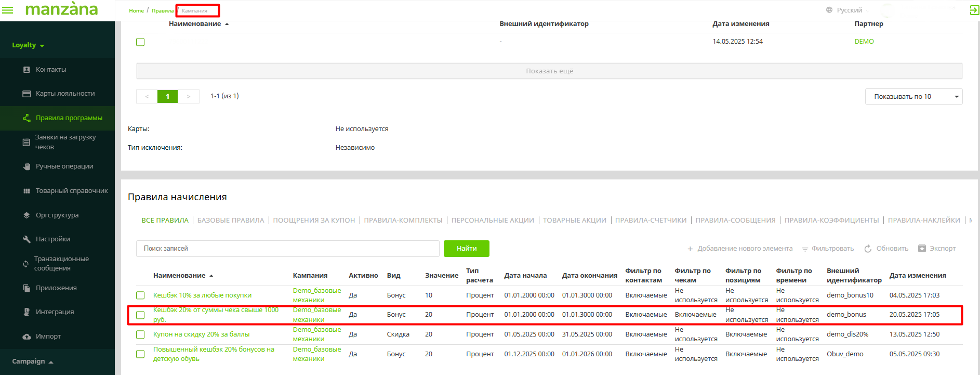Click the Поиск записей search field

[x=287, y=249]
